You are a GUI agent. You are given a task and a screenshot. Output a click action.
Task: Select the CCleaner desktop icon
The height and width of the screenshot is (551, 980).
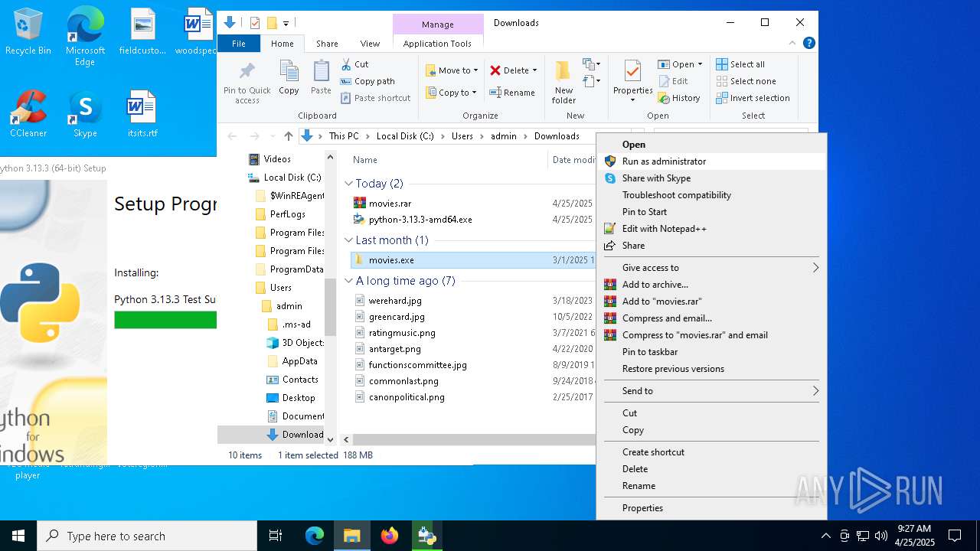pyautogui.click(x=28, y=114)
